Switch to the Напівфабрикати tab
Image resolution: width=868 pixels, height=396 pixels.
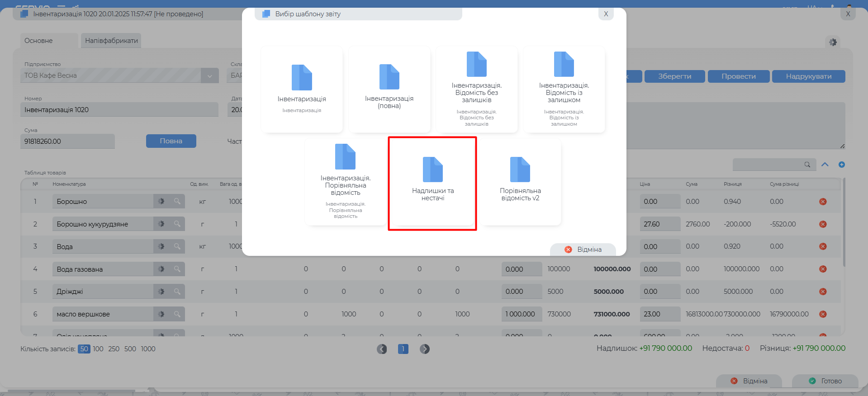(111, 41)
